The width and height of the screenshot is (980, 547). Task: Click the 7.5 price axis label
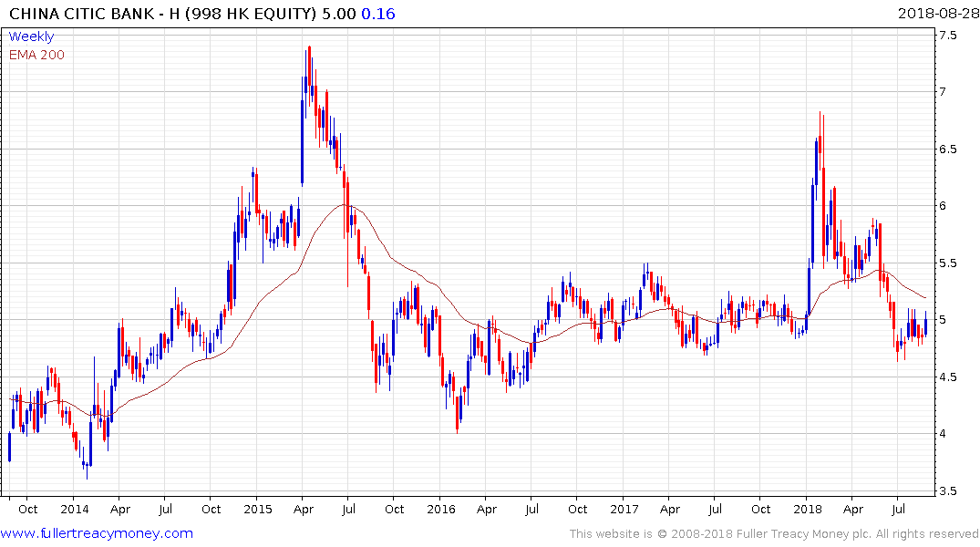click(947, 35)
